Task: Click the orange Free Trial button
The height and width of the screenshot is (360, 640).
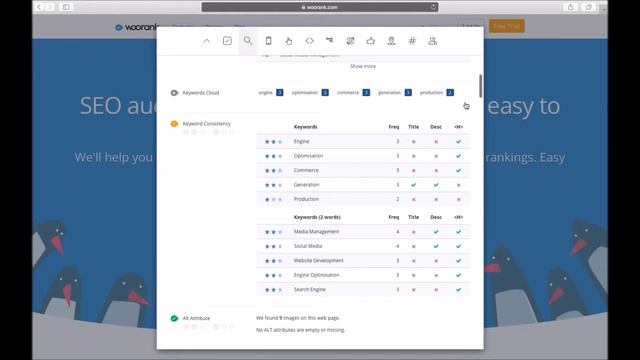Action: 507,27
